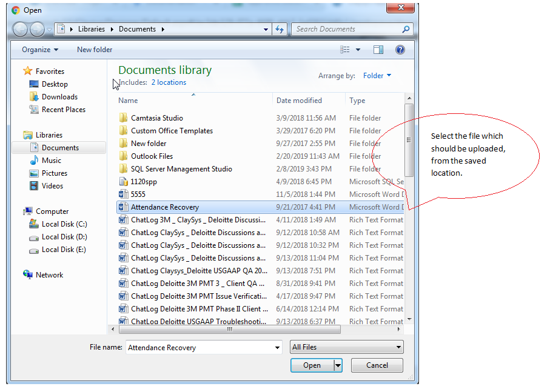The width and height of the screenshot is (550, 392).
Task: Select Downloads in the Favorites list
Action: click(x=53, y=97)
